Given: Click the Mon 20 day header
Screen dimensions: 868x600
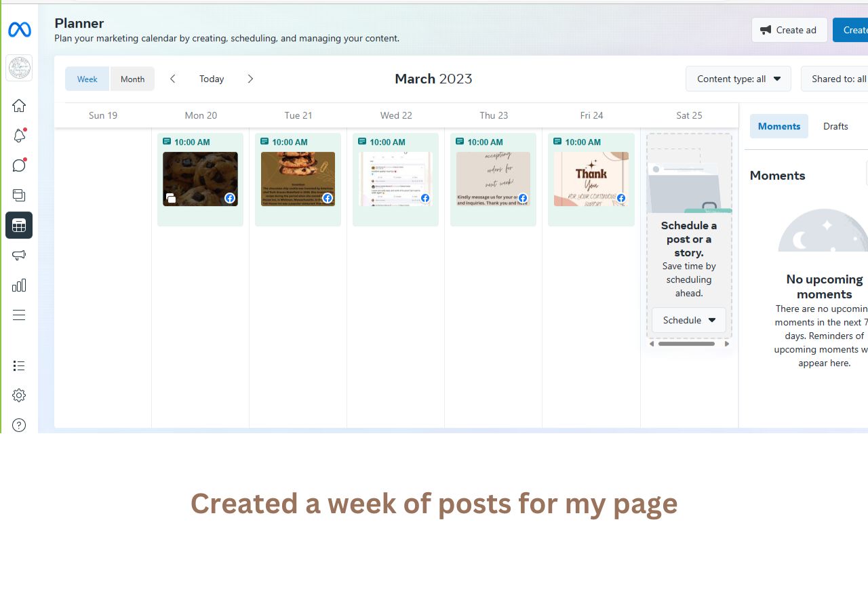Looking at the screenshot, I should (201, 115).
